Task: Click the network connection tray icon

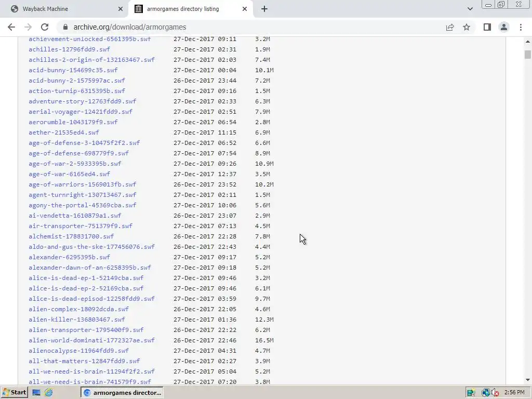Action: tap(486, 393)
